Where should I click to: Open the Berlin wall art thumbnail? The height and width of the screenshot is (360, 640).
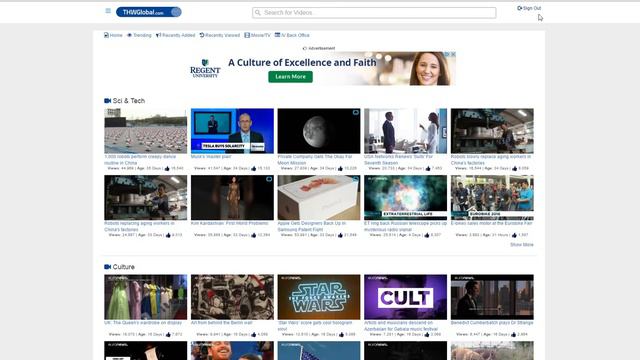(232, 297)
